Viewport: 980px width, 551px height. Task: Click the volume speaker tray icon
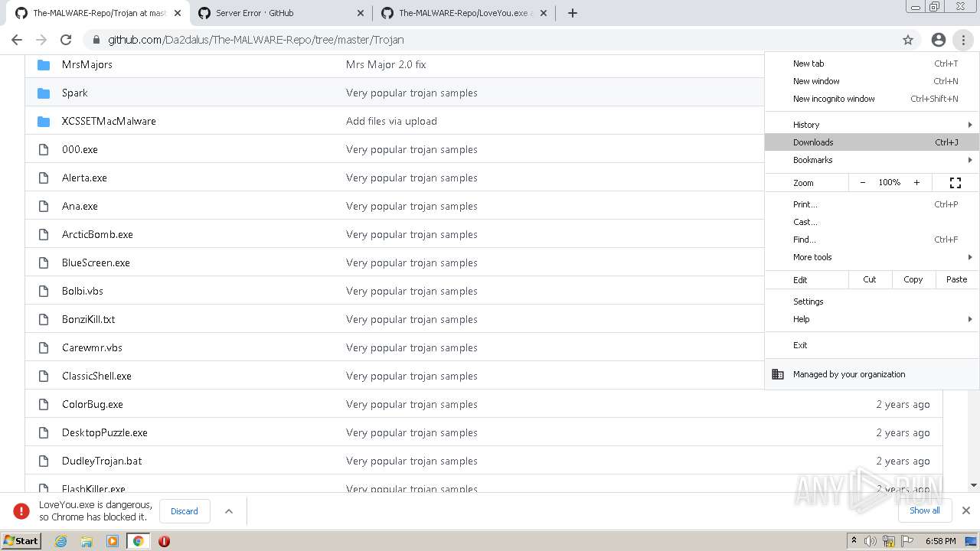point(871,541)
